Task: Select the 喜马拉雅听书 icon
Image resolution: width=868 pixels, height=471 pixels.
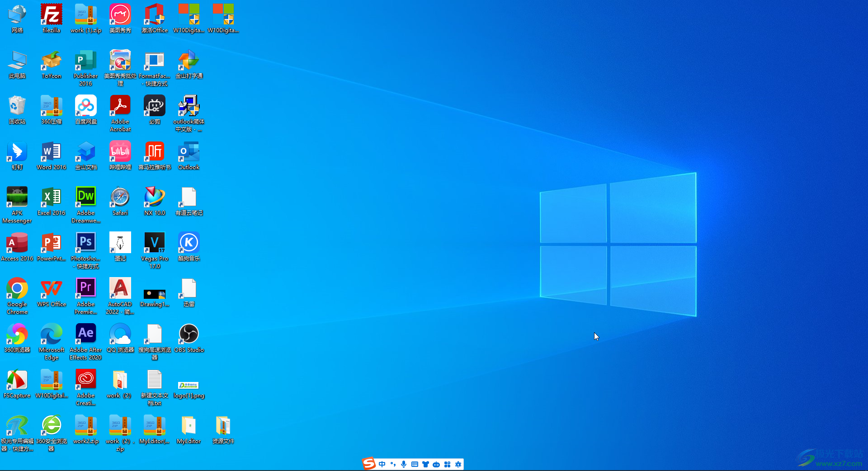Action: coord(155,152)
